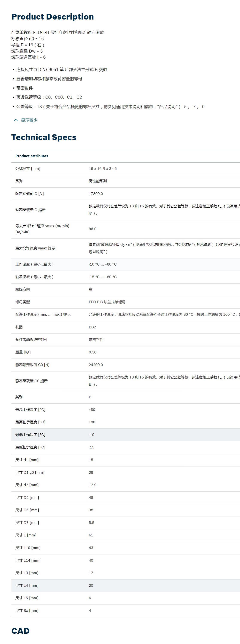Select the Product Description heading

click(x=53, y=17)
